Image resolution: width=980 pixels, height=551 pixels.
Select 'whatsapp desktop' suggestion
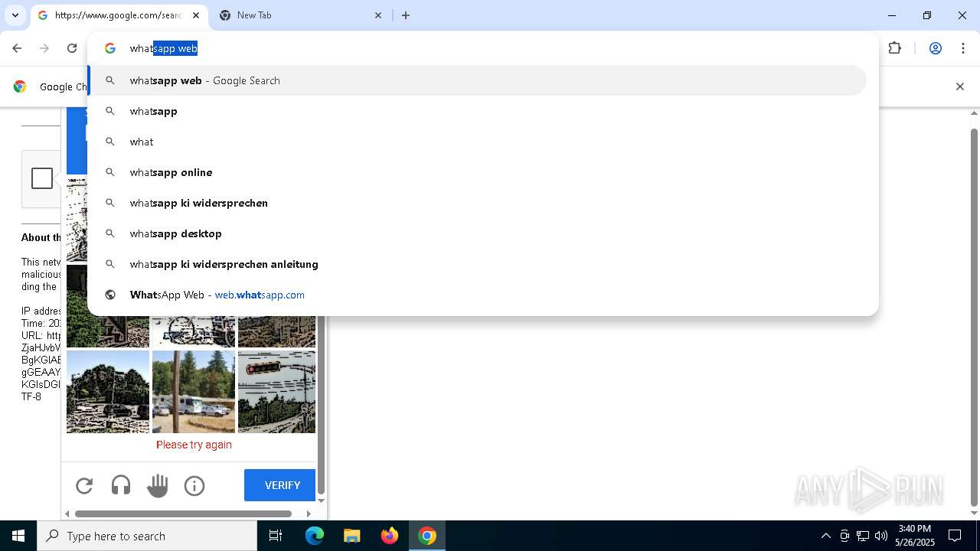click(x=478, y=233)
